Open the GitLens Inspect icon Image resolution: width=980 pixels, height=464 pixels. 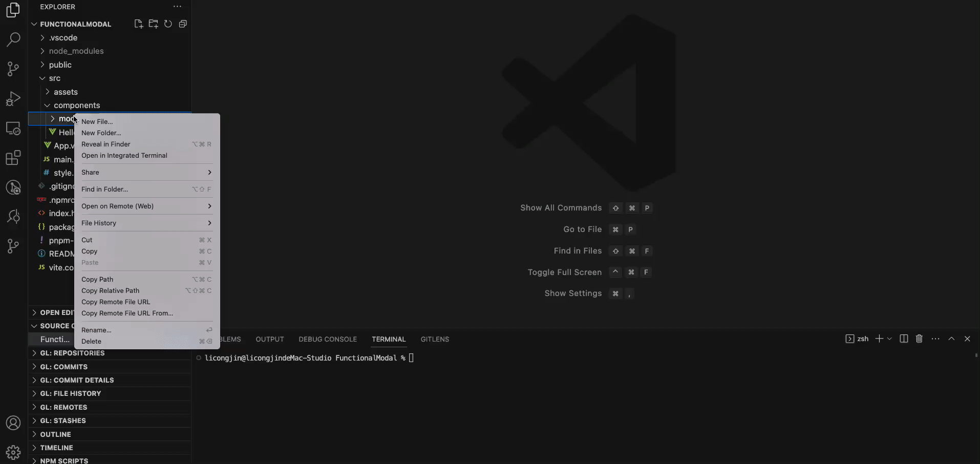pyautogui.click(x=13, y=217)
